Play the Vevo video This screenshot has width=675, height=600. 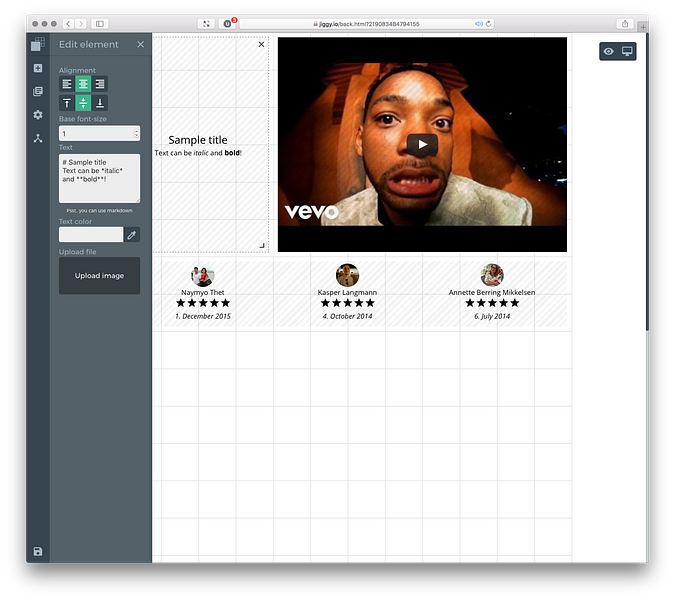click(422, 145)
